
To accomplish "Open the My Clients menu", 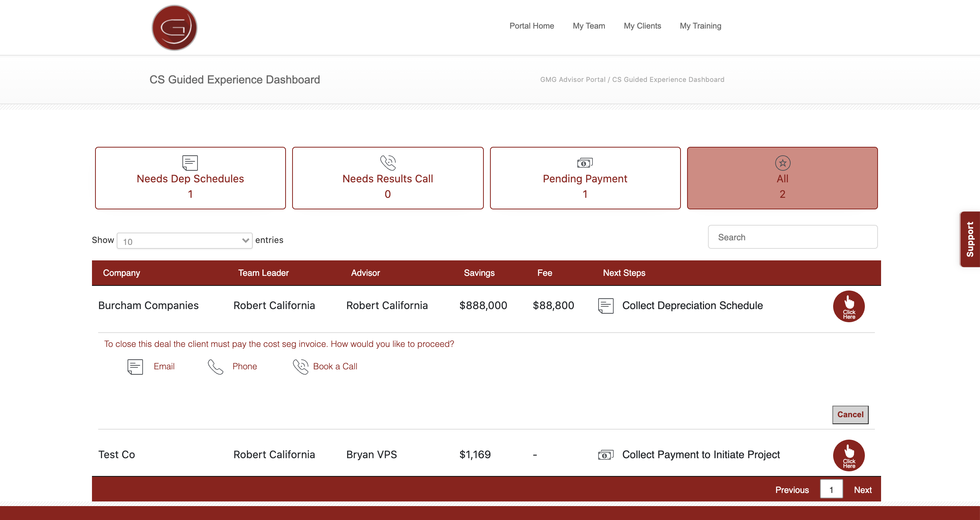I will pos(642,26).
